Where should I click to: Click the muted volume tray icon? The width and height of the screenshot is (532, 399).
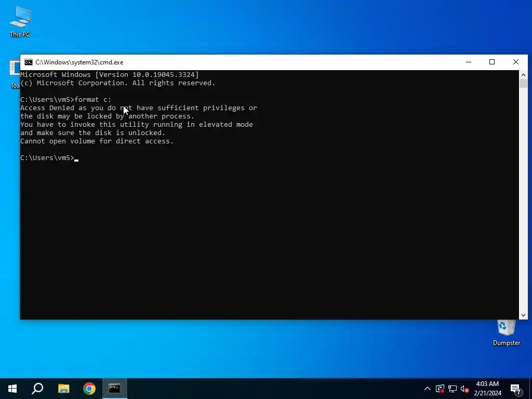(464, 389)
